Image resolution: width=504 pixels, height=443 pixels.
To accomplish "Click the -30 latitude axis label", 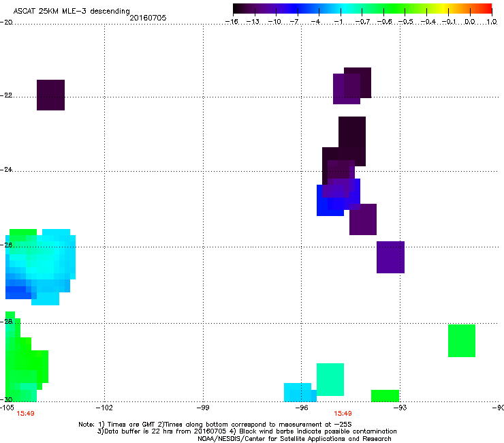I will click(x=6, y=399).
